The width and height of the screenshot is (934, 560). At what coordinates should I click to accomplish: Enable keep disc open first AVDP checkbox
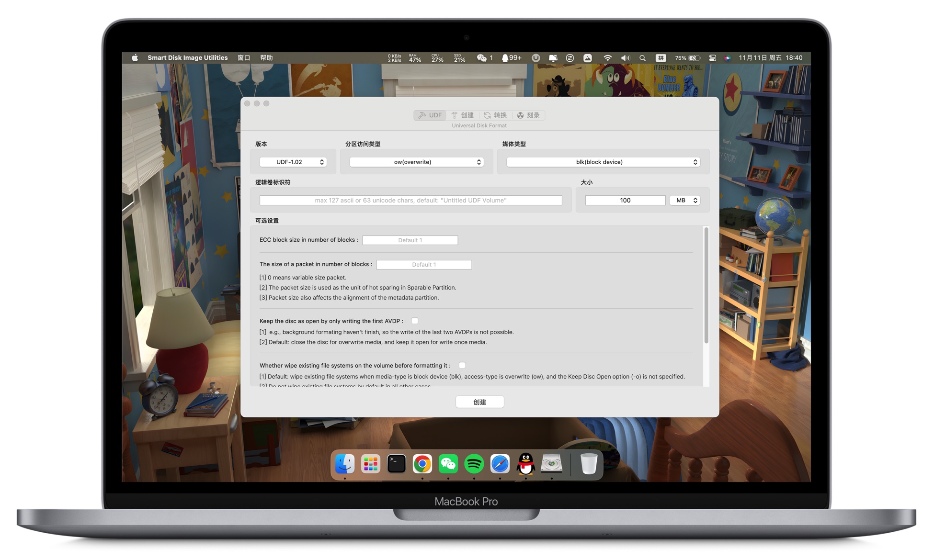415,321
